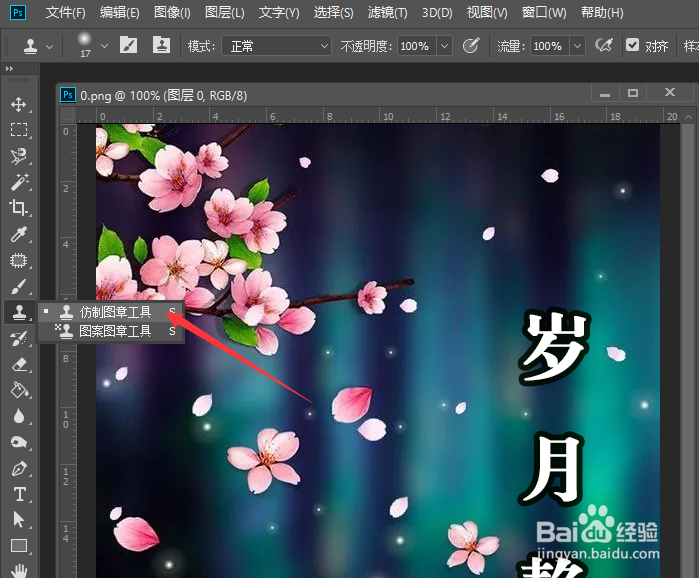This screenshot has height=578, width=699.
Task: Select the Rectangle shape tool
Action: (x=18, y=545)
